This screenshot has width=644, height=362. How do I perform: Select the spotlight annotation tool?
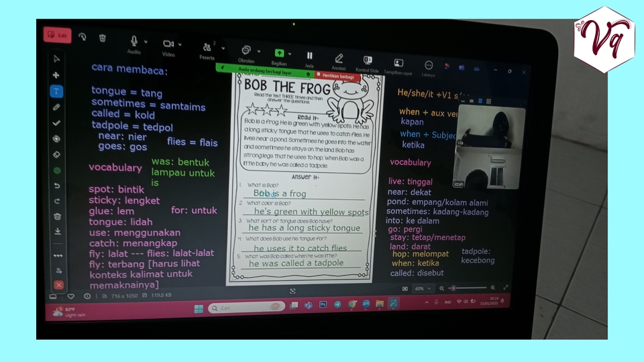tap(56, 139)
